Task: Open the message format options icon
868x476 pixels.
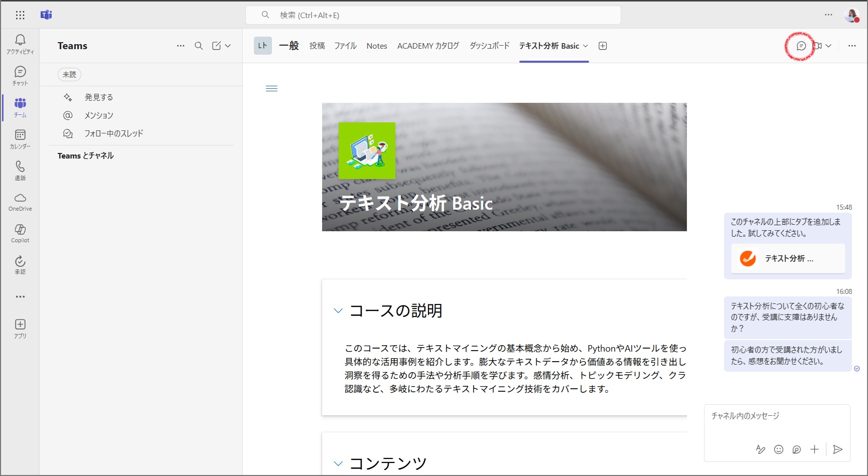Action: [x=761, y=449]
